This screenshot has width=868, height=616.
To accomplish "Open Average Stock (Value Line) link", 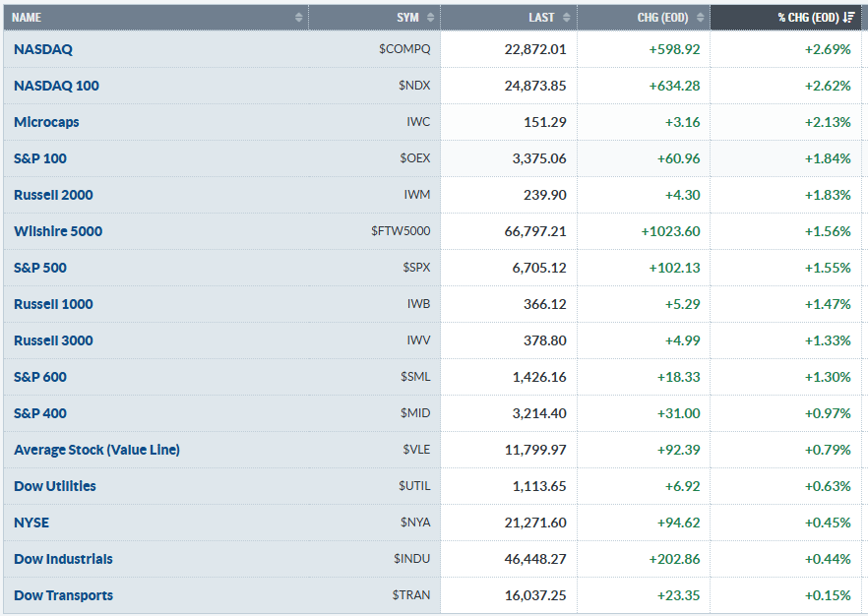I will coord(96,450).
